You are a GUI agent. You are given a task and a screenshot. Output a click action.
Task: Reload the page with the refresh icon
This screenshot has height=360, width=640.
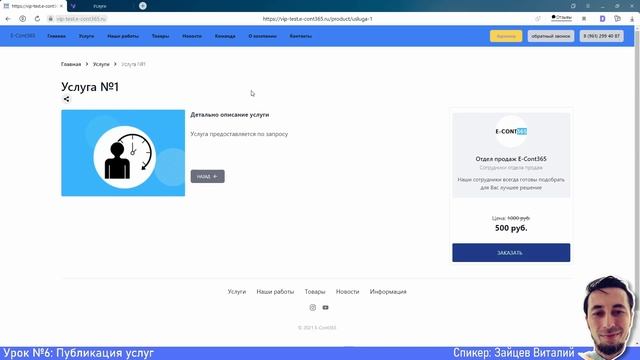coord(37,19)
